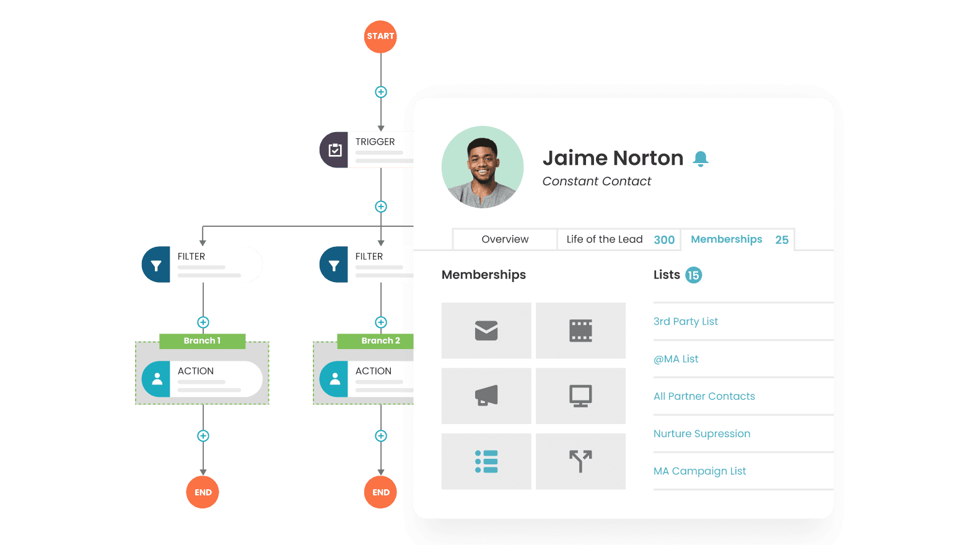The height and width of the screenshot is (545, 980).
Task: Select funnel icon of the Branch 2 FILTER
Action: (x=334, y=265)
